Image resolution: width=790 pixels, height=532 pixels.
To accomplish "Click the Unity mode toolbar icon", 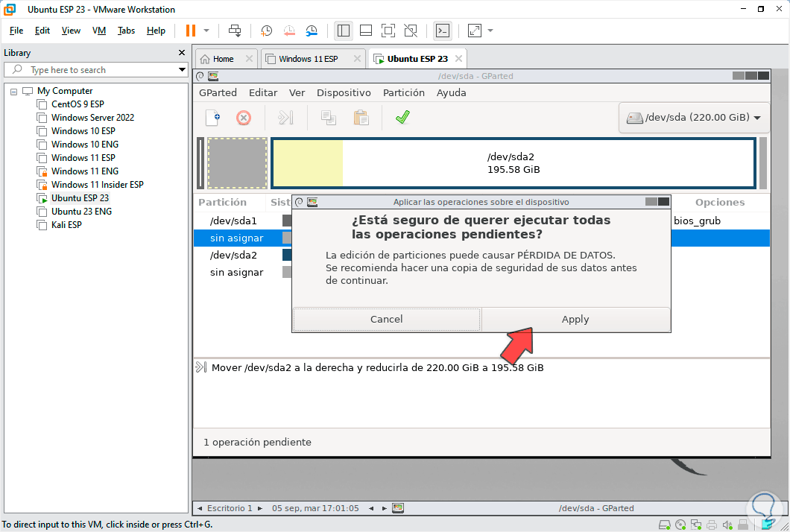I will click(x=411, y=31).
